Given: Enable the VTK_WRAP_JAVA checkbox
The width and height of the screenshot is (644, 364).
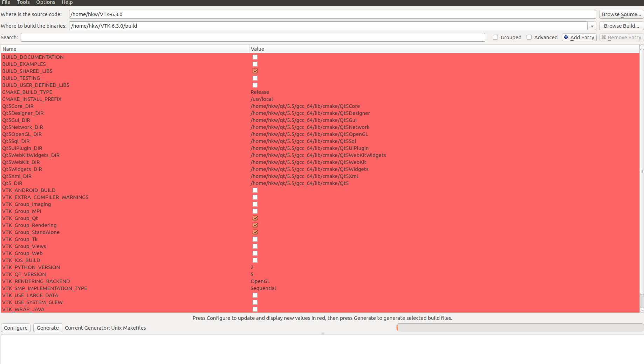Looking at the screenshot, I should tap(255, 309).
